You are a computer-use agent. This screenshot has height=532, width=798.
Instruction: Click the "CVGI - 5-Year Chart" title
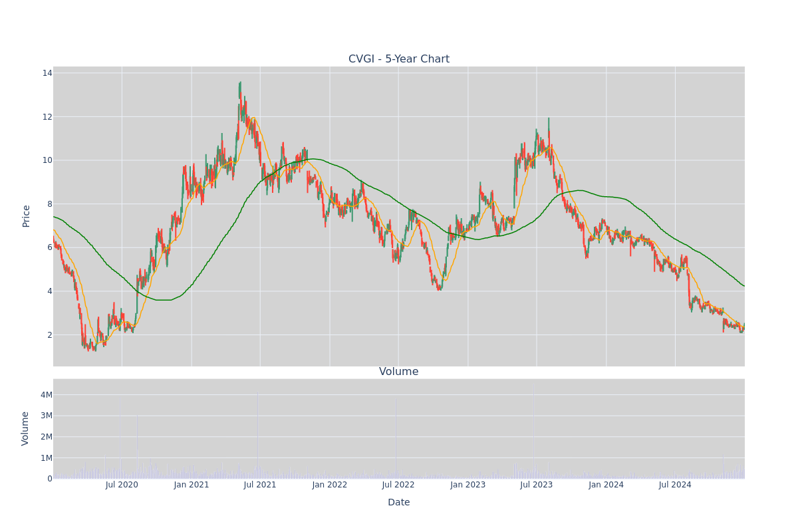click(399, 59)
